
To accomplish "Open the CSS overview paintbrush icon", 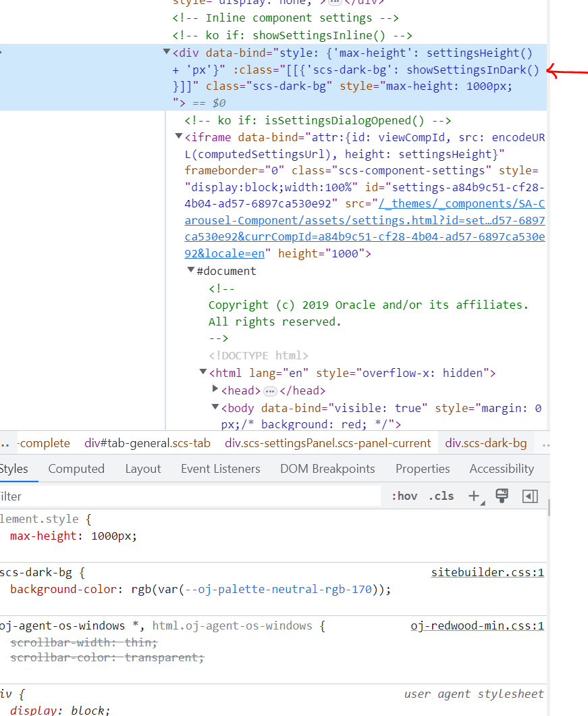I will point(502,496).
